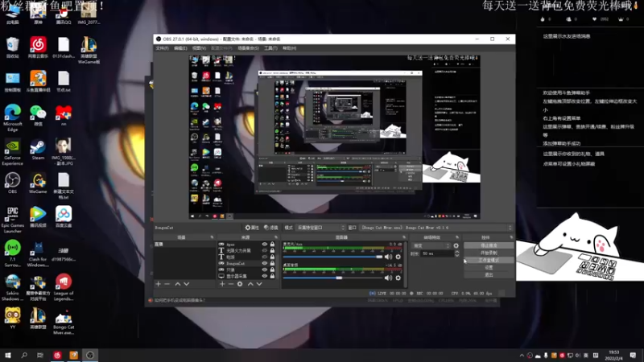
Task: Hide the 显示器采集 source
Action: (x=265, y=276)
